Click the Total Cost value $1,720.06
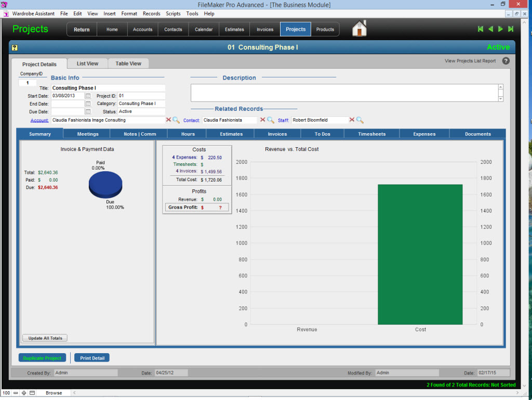Viewport: 532px width, 400px height. [211, 180]
